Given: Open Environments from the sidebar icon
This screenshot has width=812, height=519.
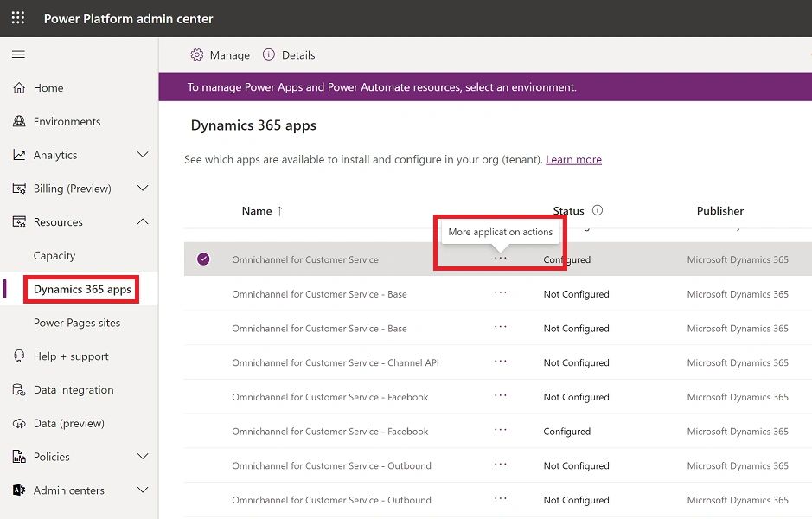Looking at the screenshot, I should pyautogui.click(x=18, y=121).
